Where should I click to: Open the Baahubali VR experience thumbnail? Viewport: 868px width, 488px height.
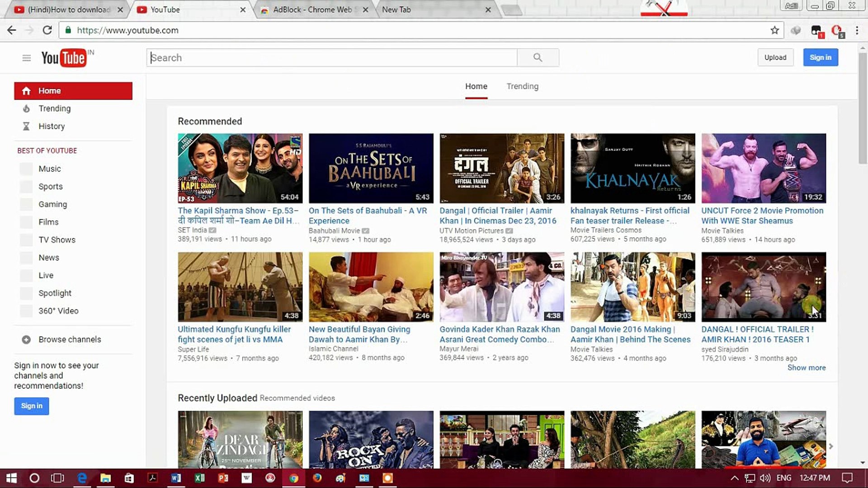point(371,168)
